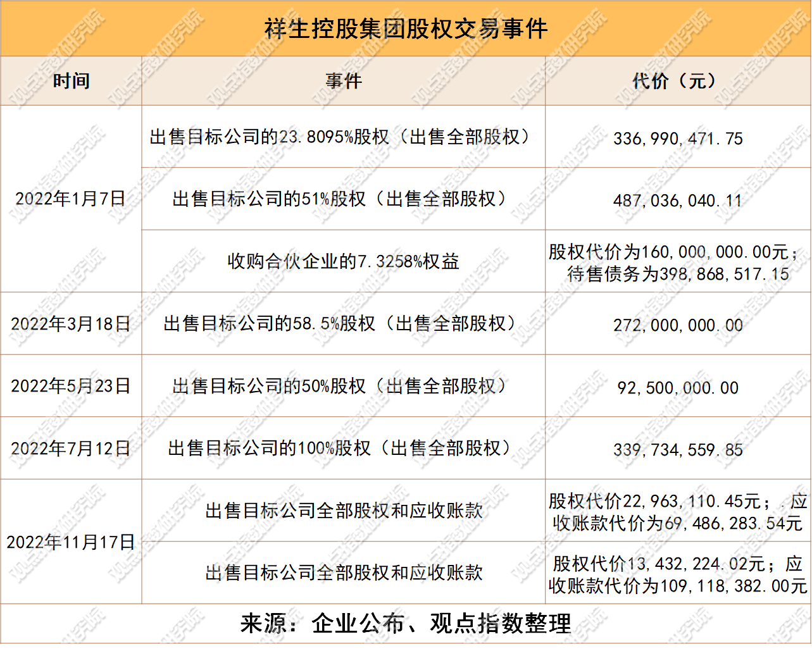
Task: Click the event 出售目标公司的100%股权
Action: (x=344, y=448)
